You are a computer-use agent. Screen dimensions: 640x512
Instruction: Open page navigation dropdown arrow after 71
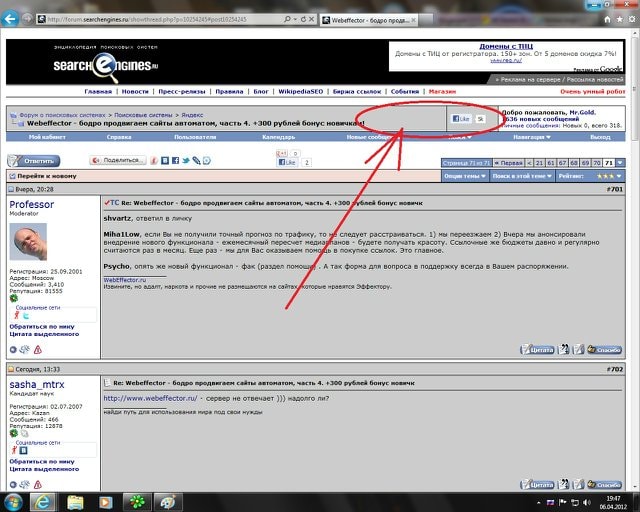[620, 163]
